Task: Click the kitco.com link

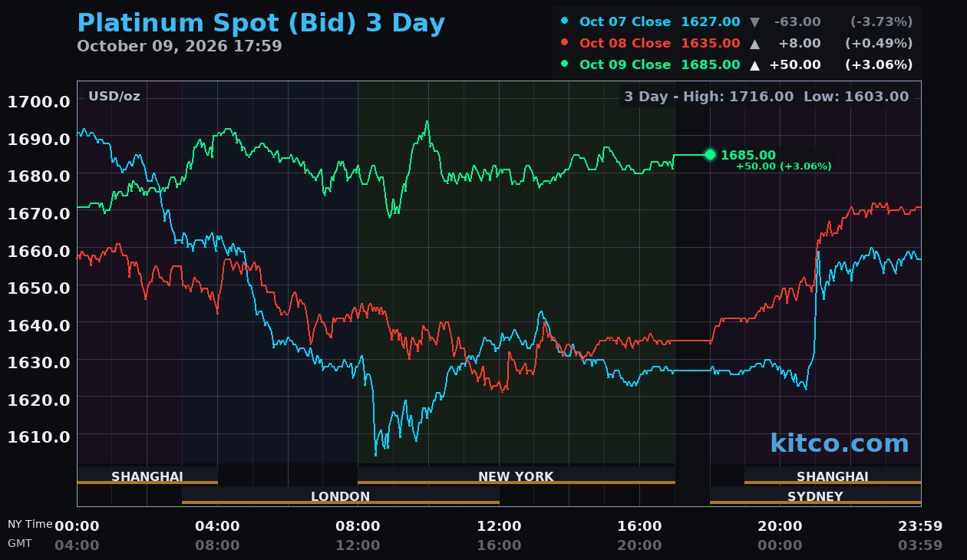Action: (x=840, y=443)
